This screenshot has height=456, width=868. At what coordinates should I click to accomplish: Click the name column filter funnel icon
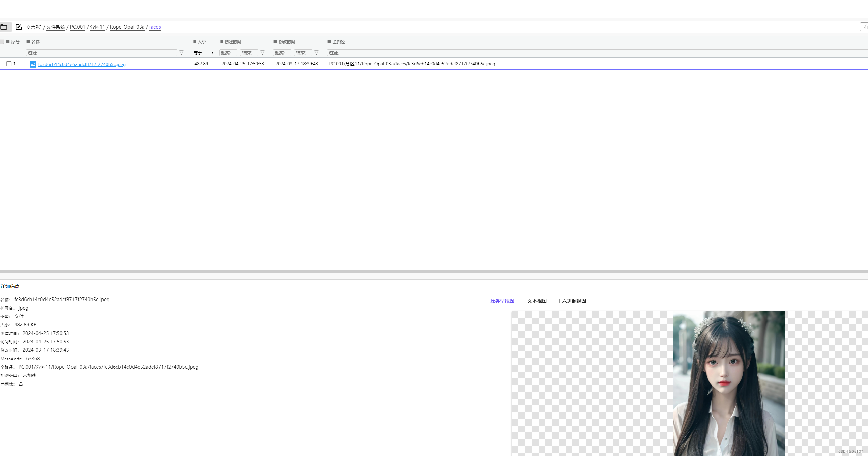pos(181,53)
